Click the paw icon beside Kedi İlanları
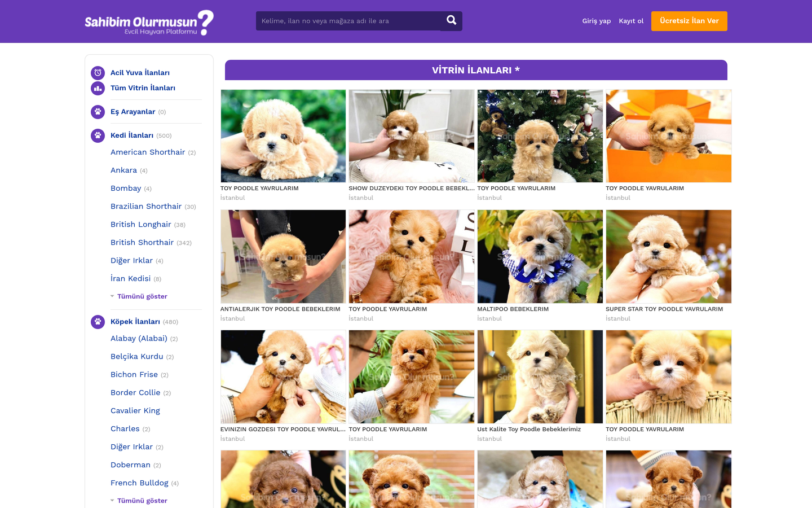This screenshot has height=508, width=812. tap(98, 135)
